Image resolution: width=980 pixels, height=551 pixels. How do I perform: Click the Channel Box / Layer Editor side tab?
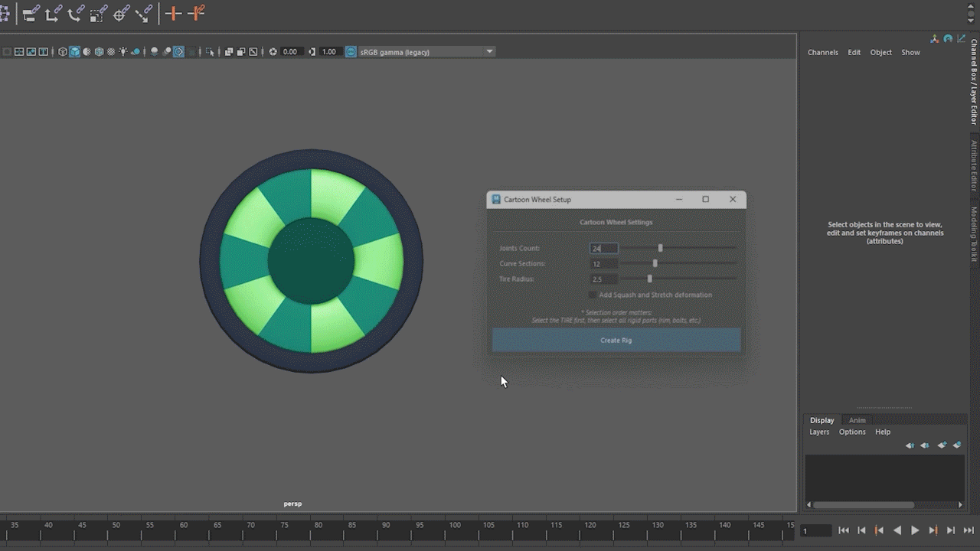[974, 83]
